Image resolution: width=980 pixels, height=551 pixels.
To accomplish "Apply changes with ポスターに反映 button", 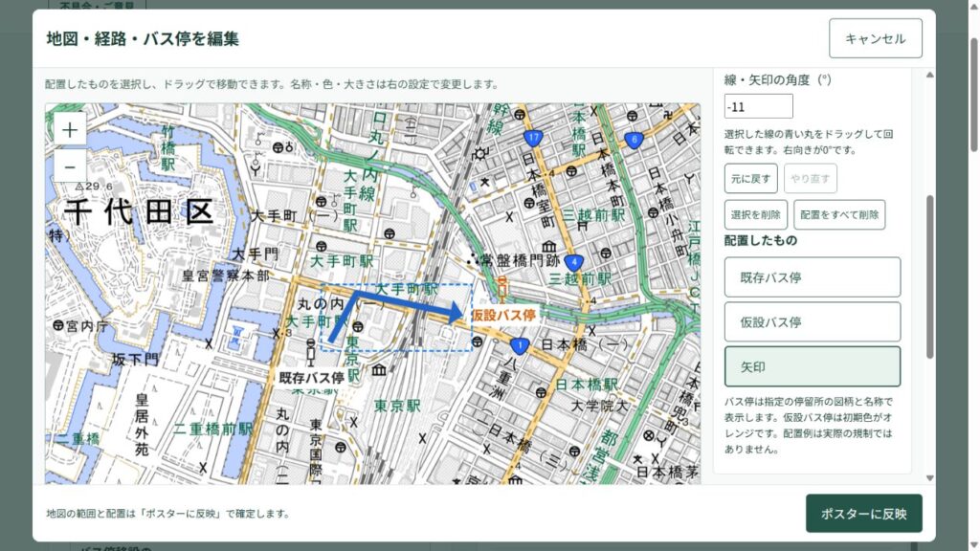I will click(x=864, y=514).
